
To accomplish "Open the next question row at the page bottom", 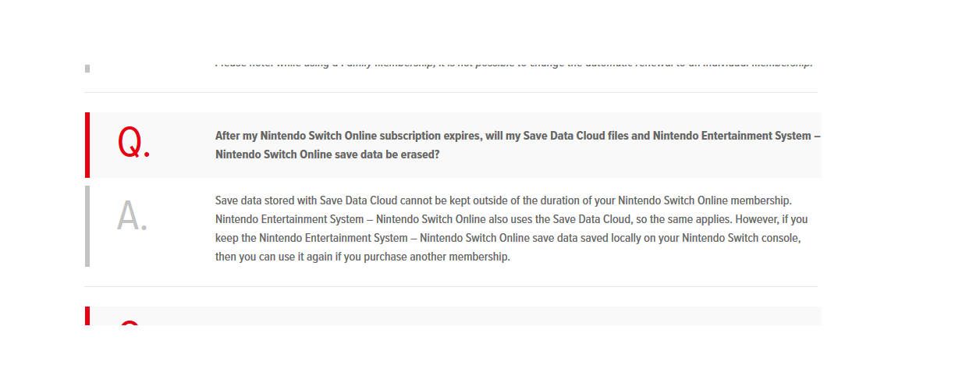I will [453, 316].
